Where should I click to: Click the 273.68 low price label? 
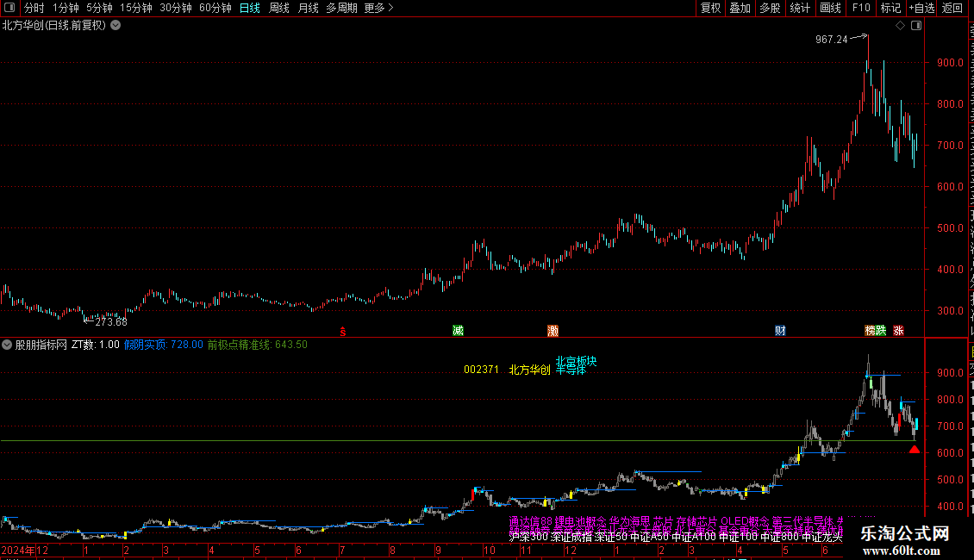coord(110,321)
